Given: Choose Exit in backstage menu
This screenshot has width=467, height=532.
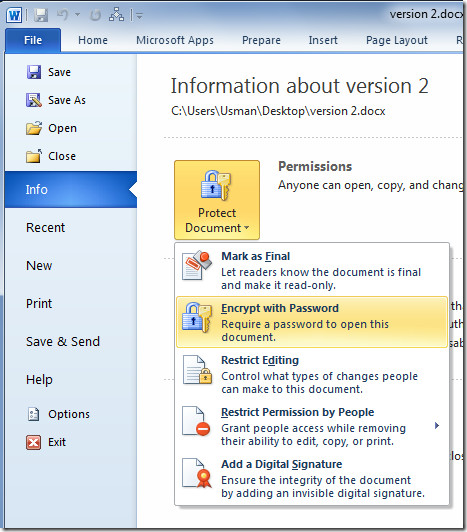Looking at the screenshot, I should (57, 442).
